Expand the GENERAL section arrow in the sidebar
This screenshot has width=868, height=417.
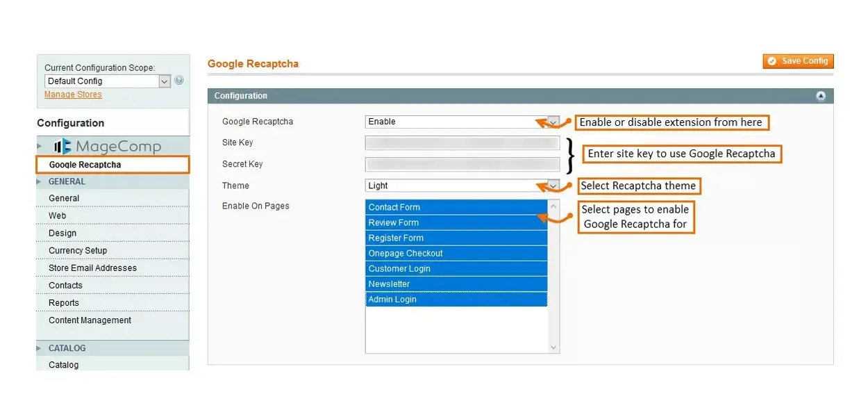40,181
